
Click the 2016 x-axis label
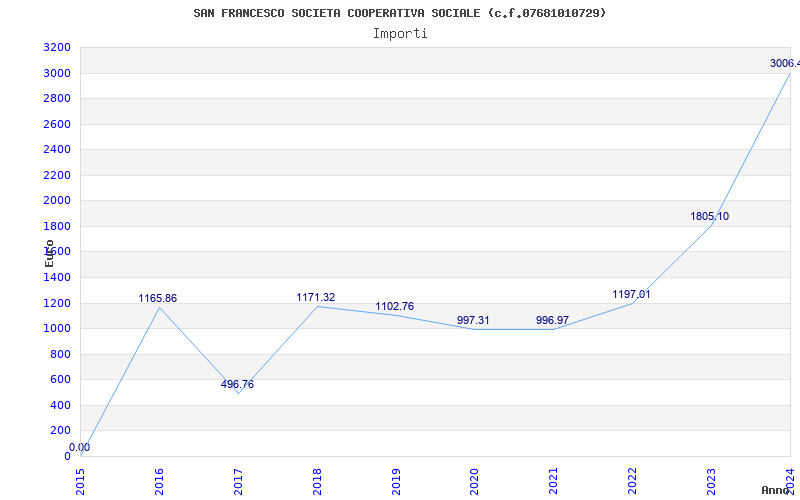[x=159, y=482]
